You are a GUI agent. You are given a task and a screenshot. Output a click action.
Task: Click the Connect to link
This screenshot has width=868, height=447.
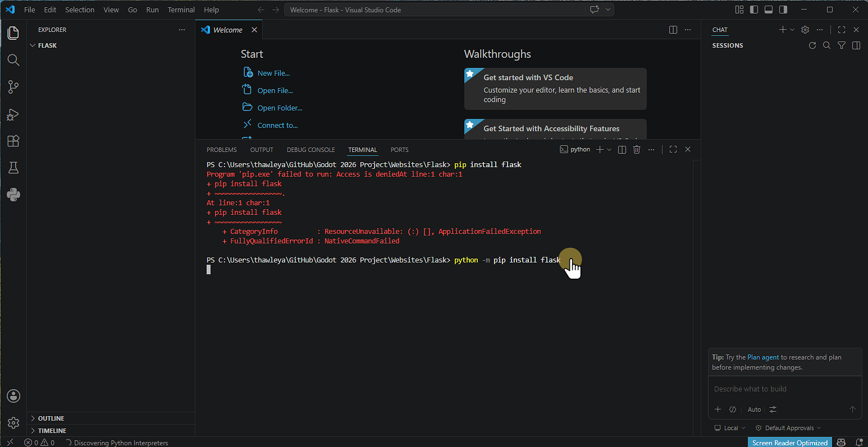pyautogui.click(x=277, y=125)
